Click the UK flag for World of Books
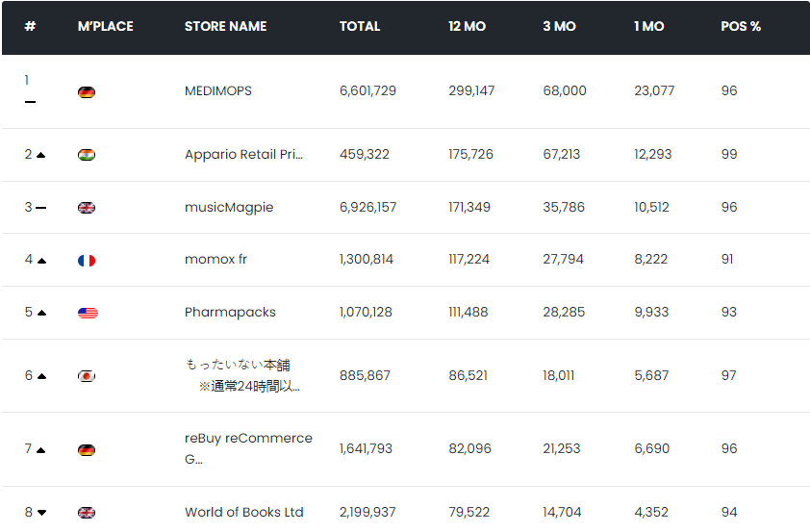 [87, 513]
